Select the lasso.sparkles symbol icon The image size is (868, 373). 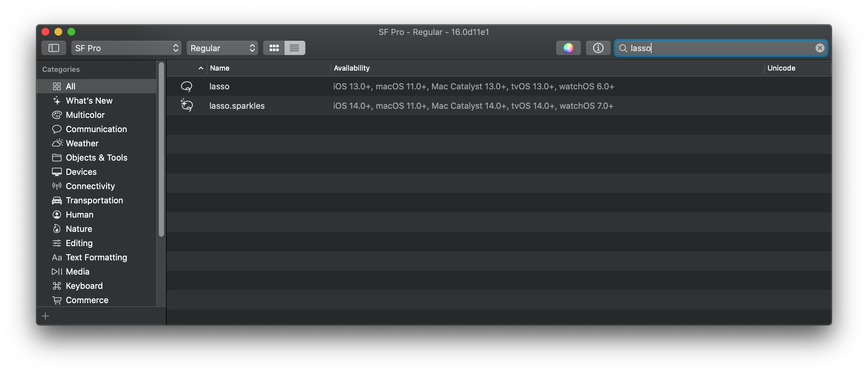tap(187, 106)
